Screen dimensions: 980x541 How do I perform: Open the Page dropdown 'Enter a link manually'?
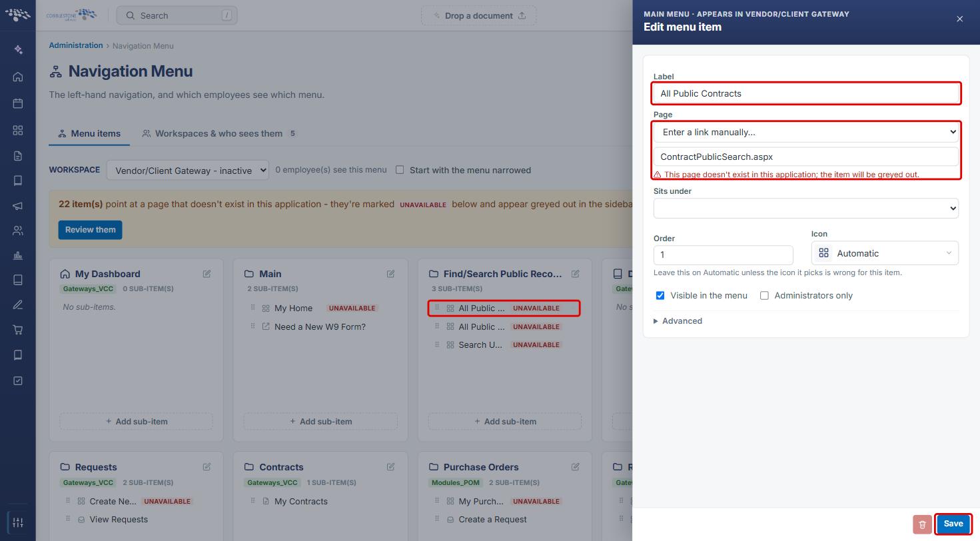pos(806,132)
